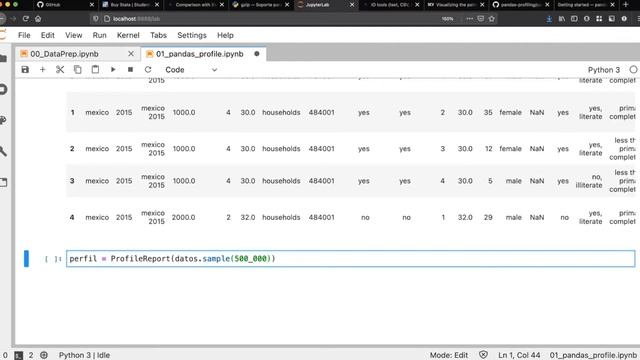Click the Python 3 kernel name
The image size is (640, 360).
(604, 70)
